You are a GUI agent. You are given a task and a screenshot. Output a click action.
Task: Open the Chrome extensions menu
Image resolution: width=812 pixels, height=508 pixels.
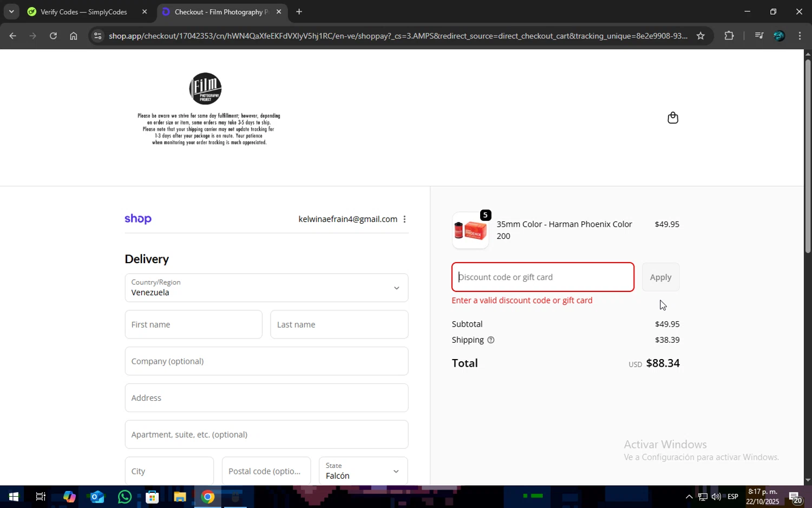pyautogui.click(x=729, y=36)
